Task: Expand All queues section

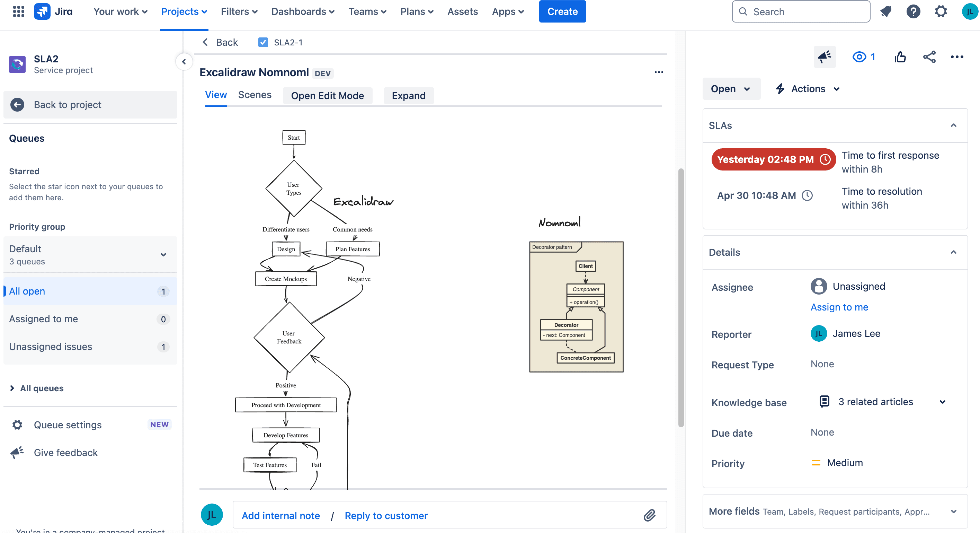Action: click(37, 388)
